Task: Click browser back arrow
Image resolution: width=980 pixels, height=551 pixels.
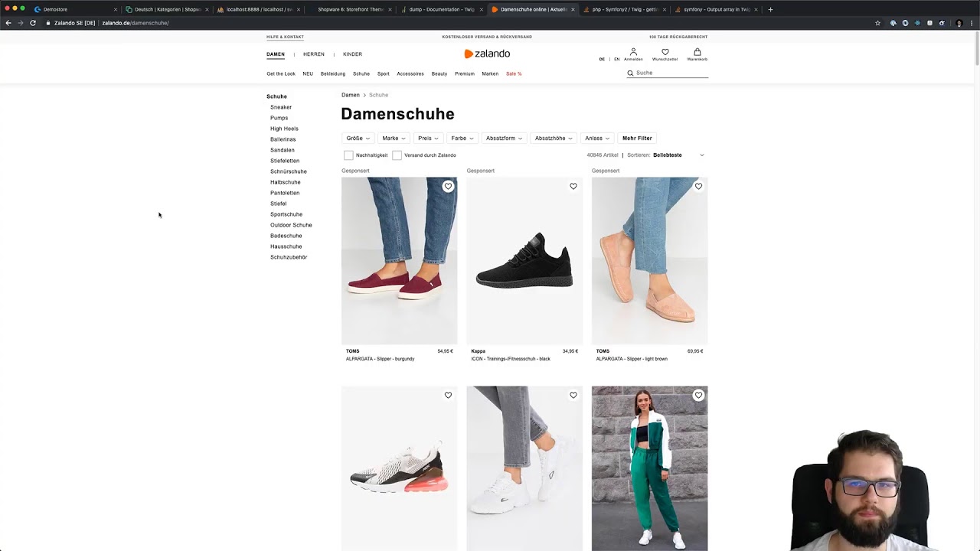Action: (8, 23)
